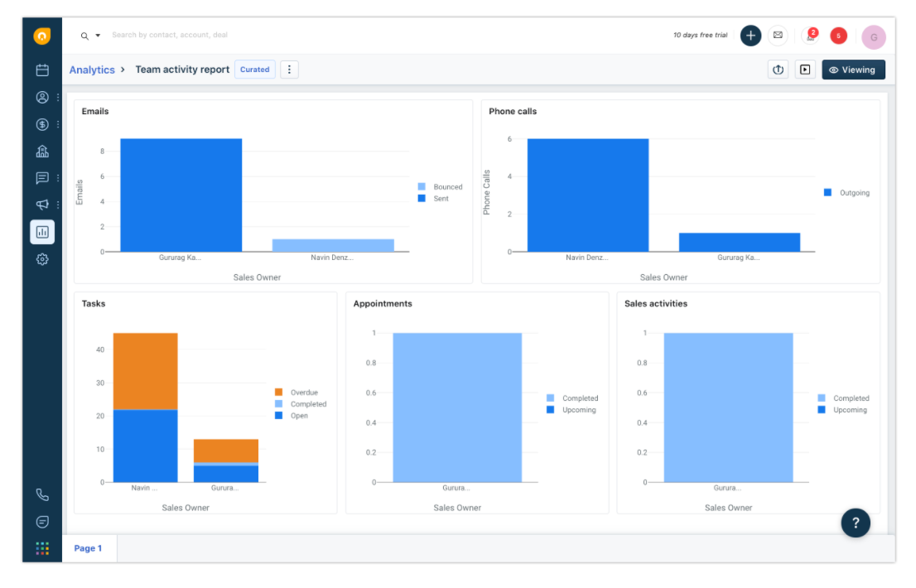Open Deals dollar icon in sidebar
This screenshot has height=588, width=916.
coord(42,124)
